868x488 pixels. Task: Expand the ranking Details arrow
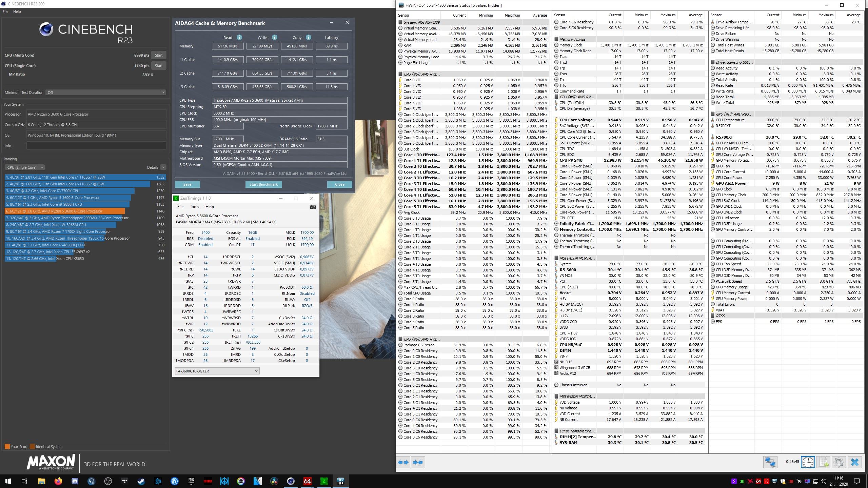click(163, 167)
